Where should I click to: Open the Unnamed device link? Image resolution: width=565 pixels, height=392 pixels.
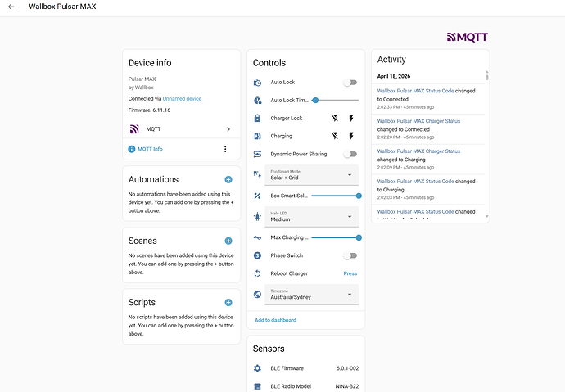pos(182,99)
